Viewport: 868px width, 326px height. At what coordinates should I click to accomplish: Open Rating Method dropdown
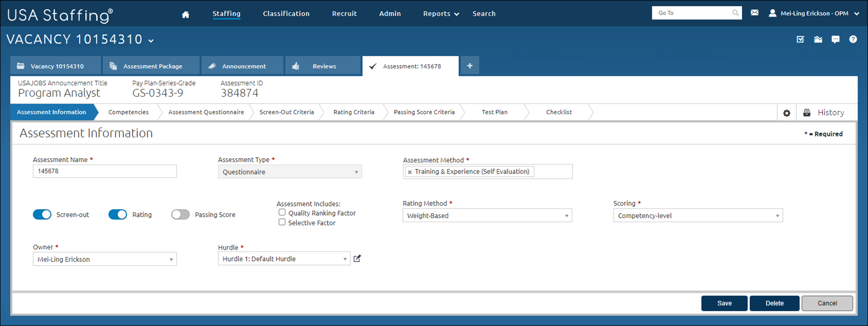coord(487,215)
